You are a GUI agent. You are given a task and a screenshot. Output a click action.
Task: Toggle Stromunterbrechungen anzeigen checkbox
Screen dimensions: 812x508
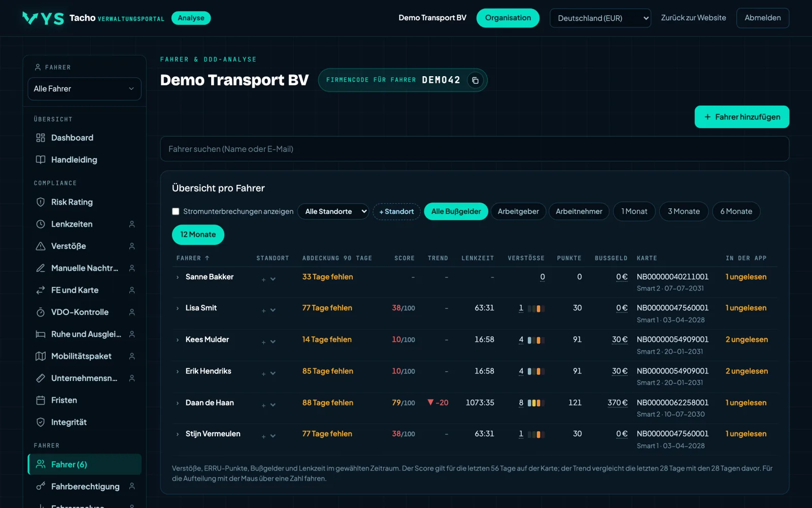(x=176, y=211)
